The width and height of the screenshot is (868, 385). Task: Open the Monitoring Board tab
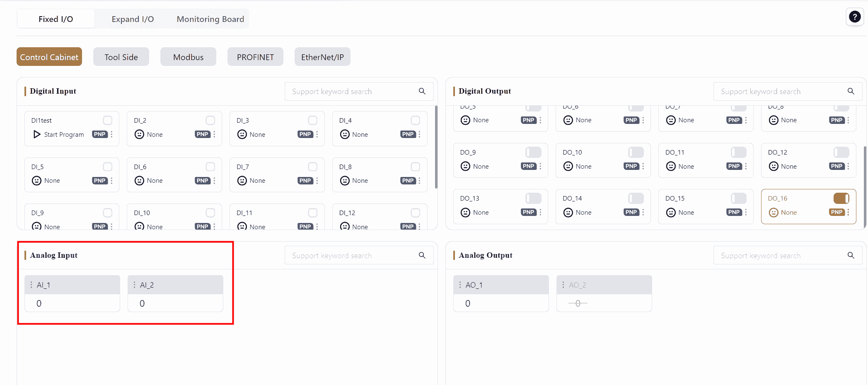tap(210, 19)
